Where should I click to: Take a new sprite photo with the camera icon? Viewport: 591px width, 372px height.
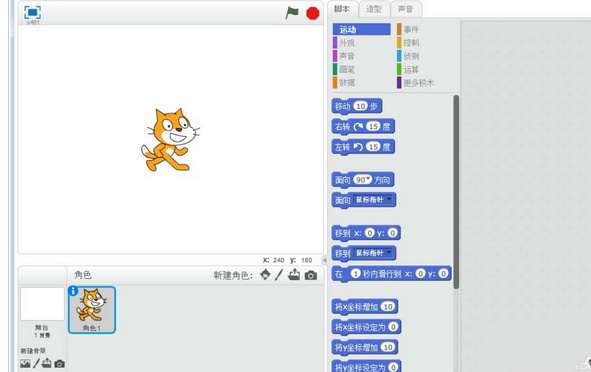tap(311, 276)
